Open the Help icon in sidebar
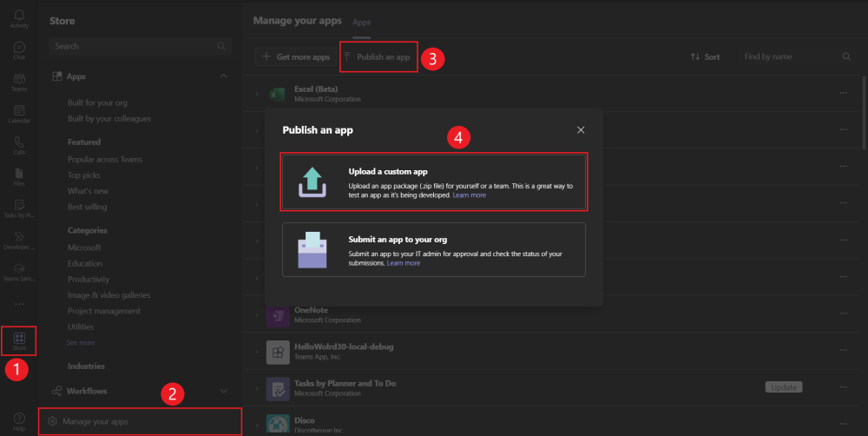Screen dimensions: 868x436 point(19,421)
